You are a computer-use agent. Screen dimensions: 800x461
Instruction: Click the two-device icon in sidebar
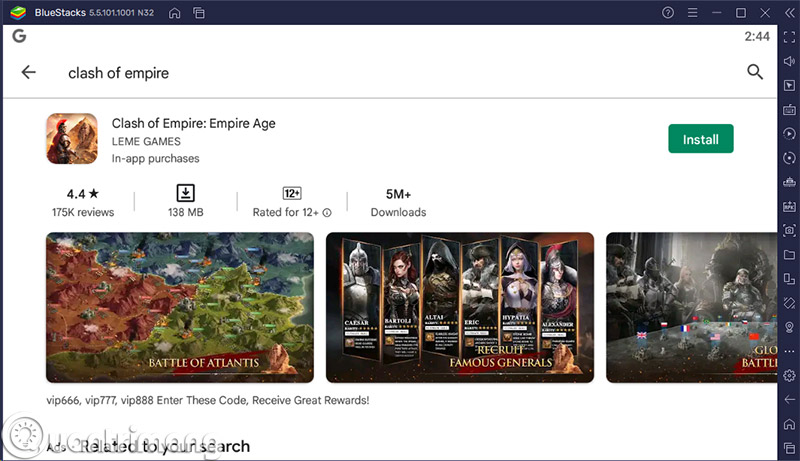[789, 278]
